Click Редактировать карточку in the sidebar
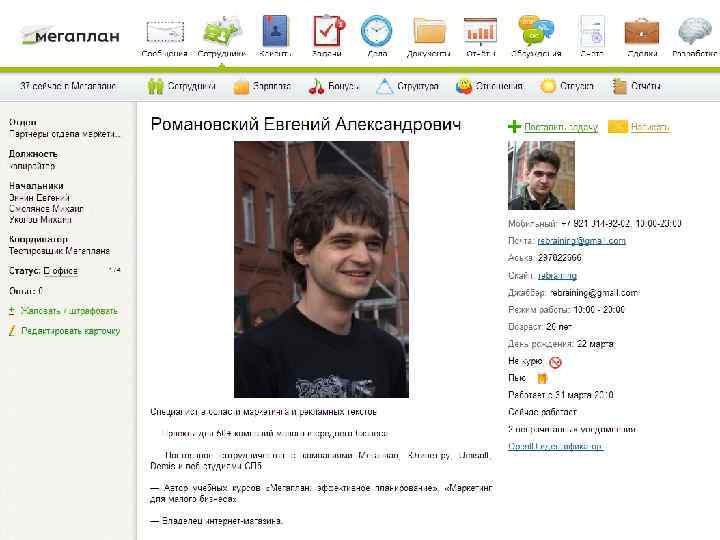The image size is (720, 540). tap(70, 331)
